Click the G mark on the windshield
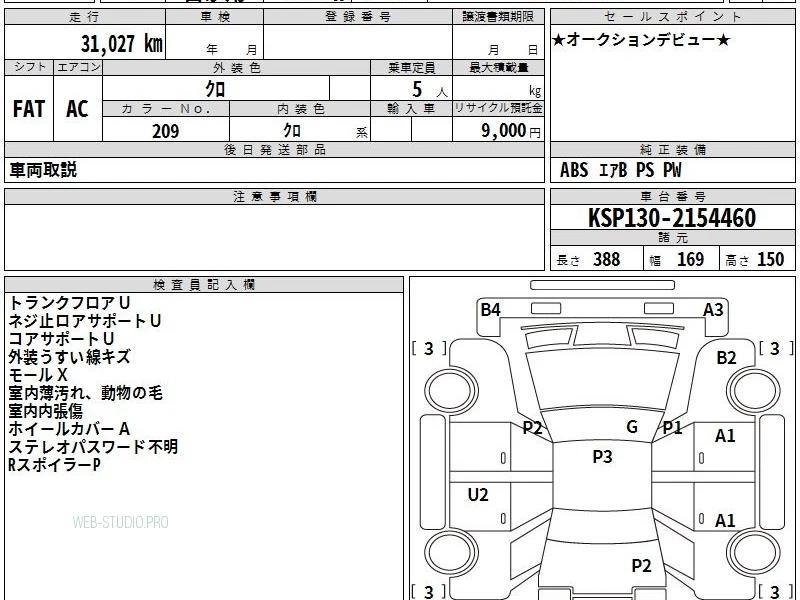 632,426
